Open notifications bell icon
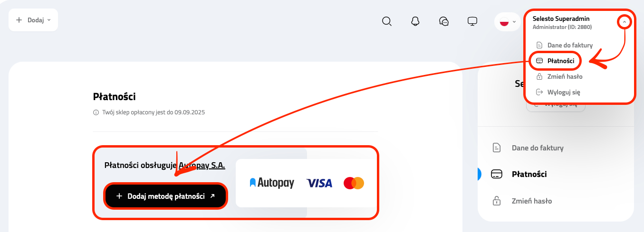The height and width of the screenshot is (232, 644). tap(415, 21)
